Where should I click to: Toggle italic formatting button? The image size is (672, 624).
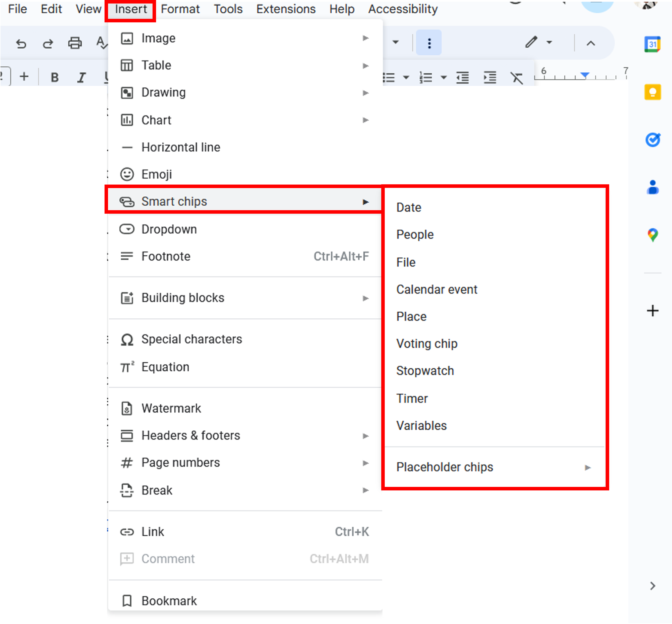point(81,77)
